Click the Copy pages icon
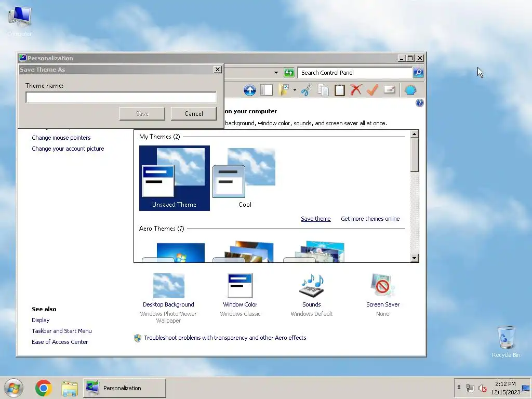532x399 pixels. tap(323, 90)
